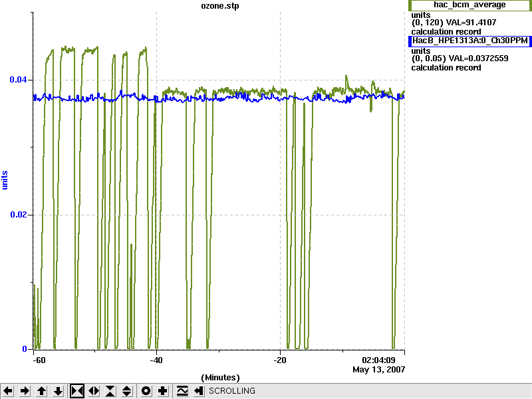532x399 pixels.
Task: Click the -20 x-axis tick label
Action: (280, 360)
